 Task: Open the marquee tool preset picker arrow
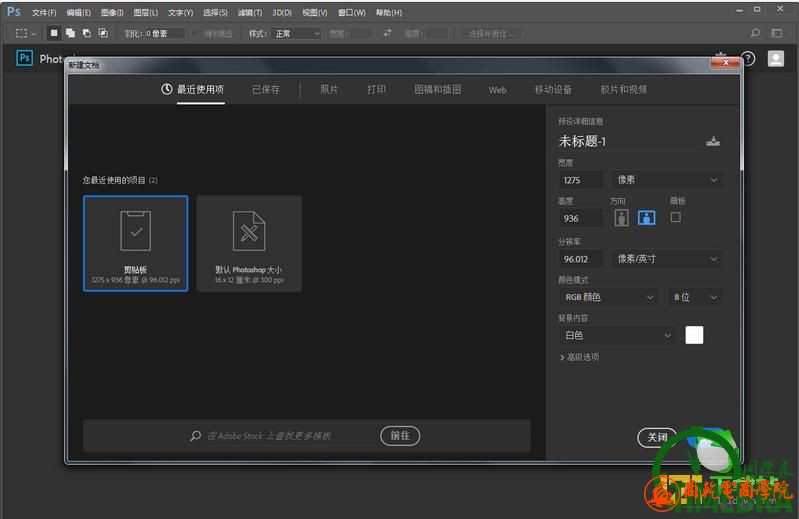coord(34,34)
